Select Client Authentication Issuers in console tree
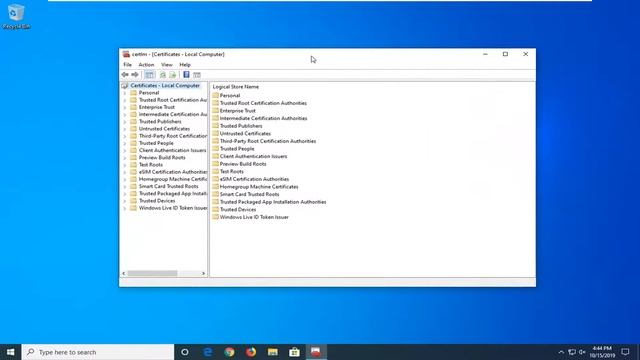Screen dimensions: 640x360 coord(172,150)
